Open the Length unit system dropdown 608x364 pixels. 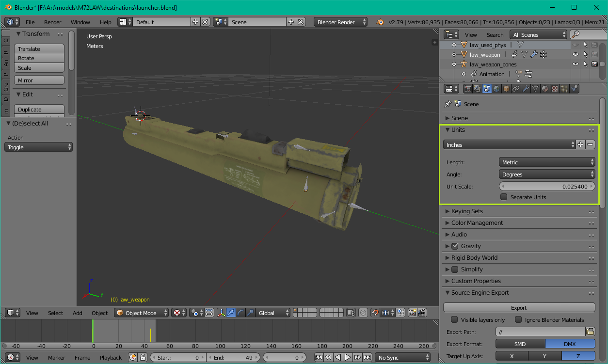pyautogui.click(x=547, y=162)
